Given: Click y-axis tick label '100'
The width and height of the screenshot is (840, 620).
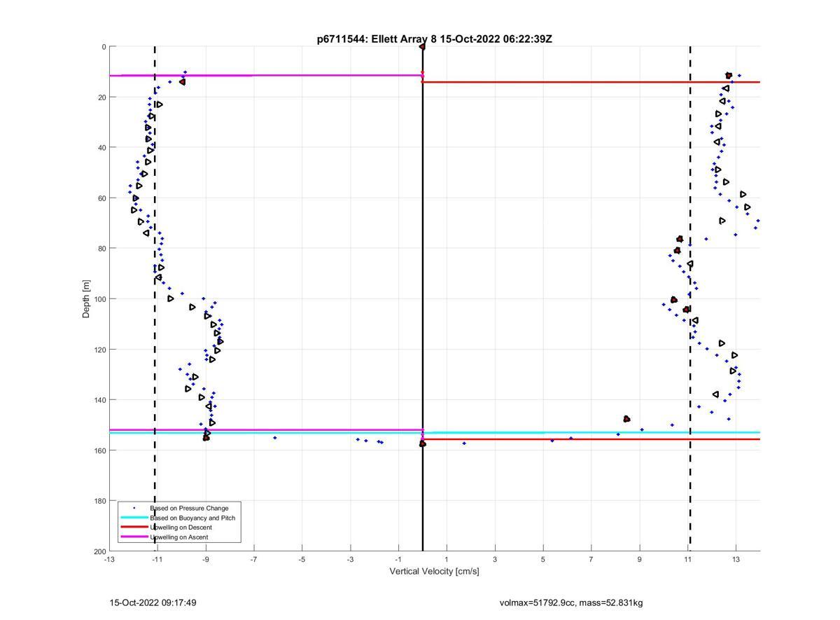Looking at the screenshot, I should tap(99, 299).
